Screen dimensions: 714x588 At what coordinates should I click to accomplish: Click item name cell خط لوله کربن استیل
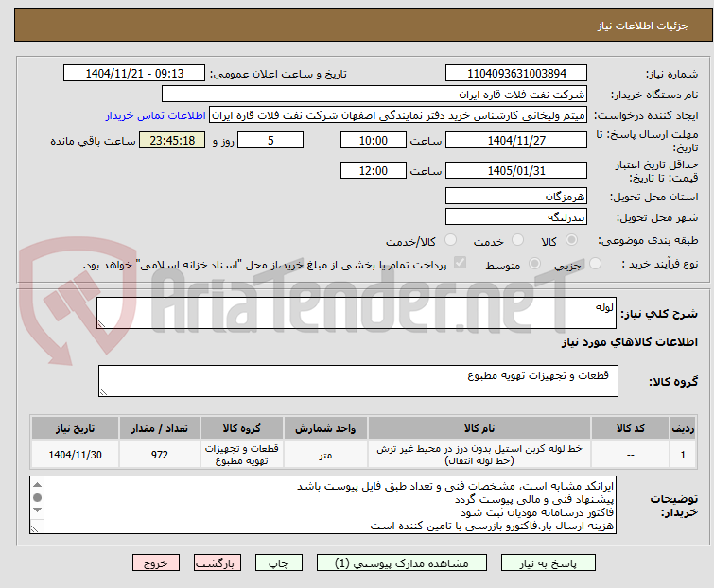click(479, 454)
